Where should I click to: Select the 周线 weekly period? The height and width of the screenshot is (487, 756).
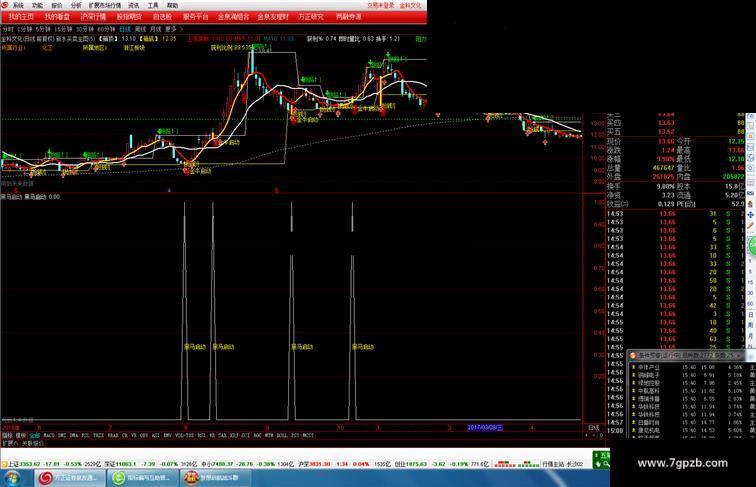pyautogui.click(x=140, y=29)
